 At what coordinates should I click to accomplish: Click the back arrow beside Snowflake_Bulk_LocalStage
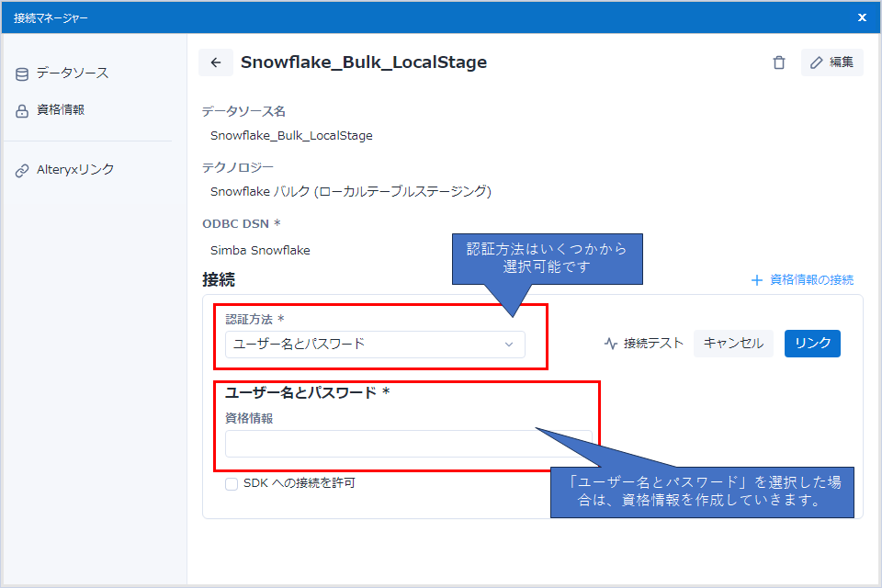(x=216, y=62)
